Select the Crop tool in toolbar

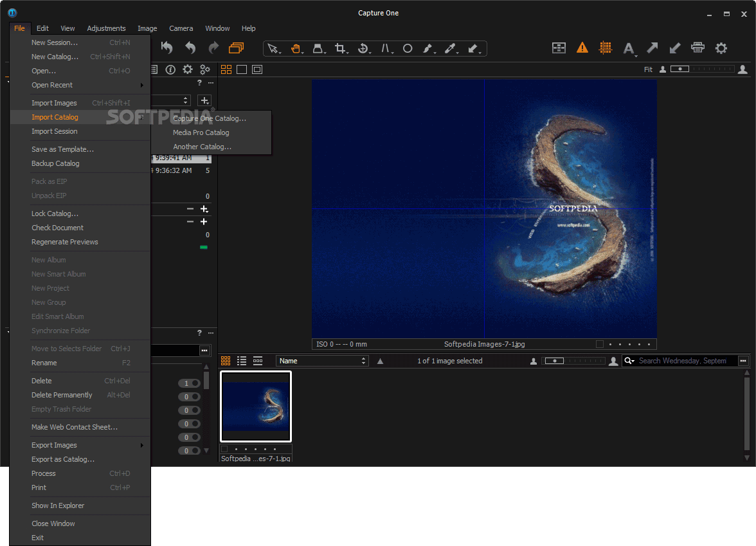tap(340, 48)
